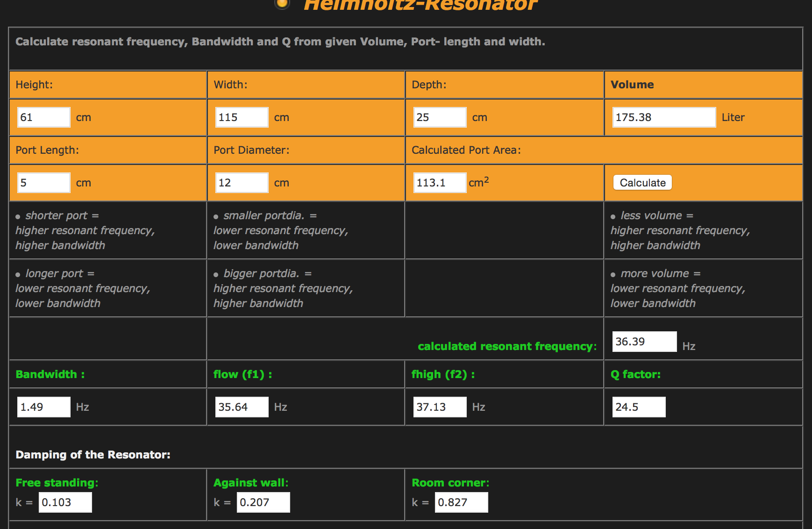
Task: Click the flow (f1) output box
Action: pos(242,407)
